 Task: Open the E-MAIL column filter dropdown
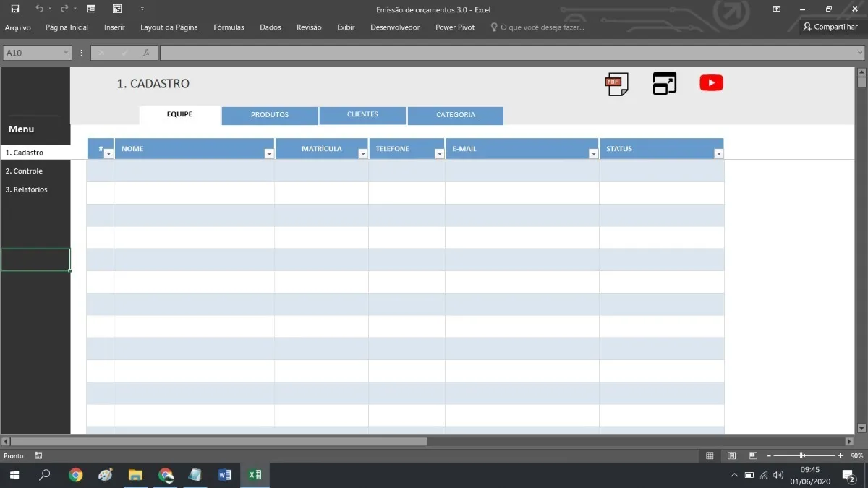click(x=593, y=153)
